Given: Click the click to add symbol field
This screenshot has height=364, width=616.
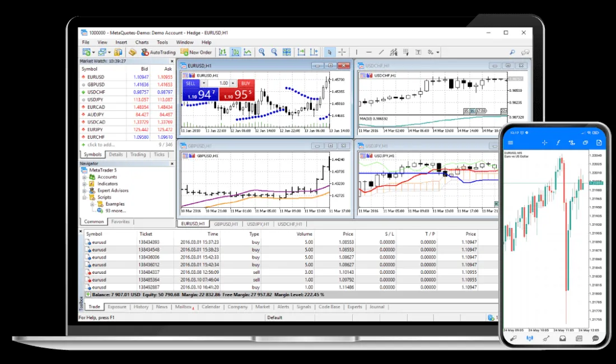Looking at the screenshot, I should point(101,144).
